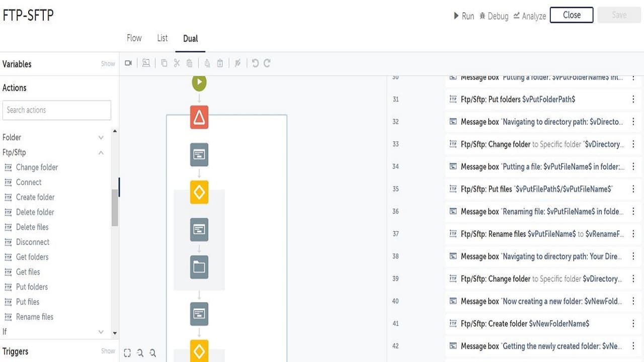The width and height of the screenshot is (644, 362).
Task: Switch to the List view tab
Action: 163,38
